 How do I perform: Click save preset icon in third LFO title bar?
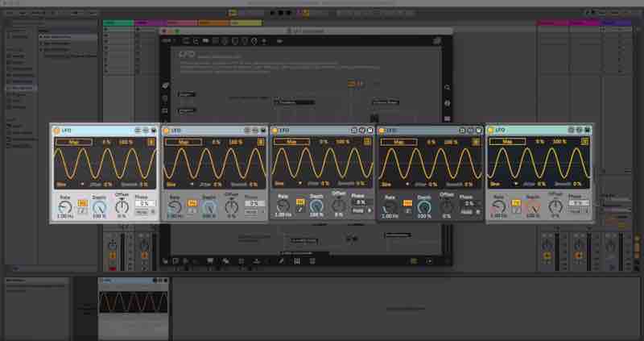[369, 131]
